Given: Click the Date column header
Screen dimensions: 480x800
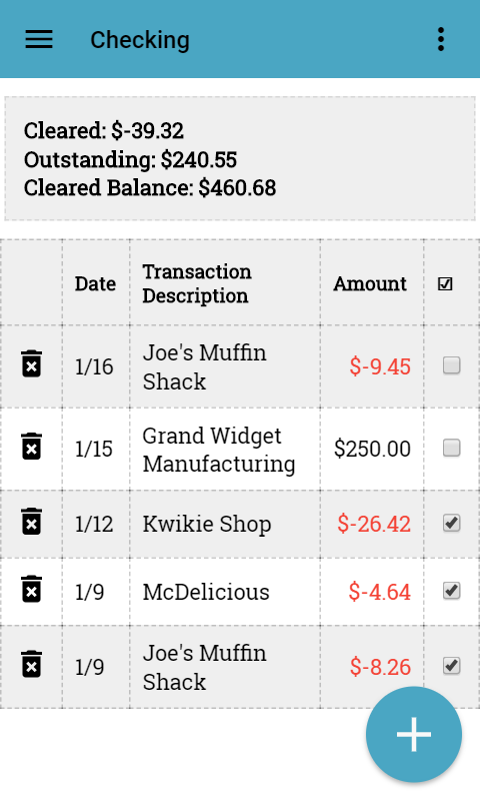Looking at the screenshot, I should coord(95,284).
